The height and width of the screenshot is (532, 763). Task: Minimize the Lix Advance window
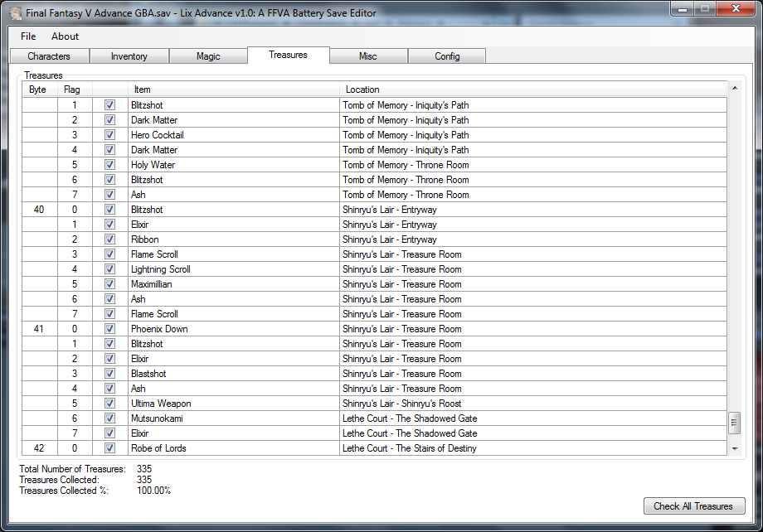tap(683, 9)
